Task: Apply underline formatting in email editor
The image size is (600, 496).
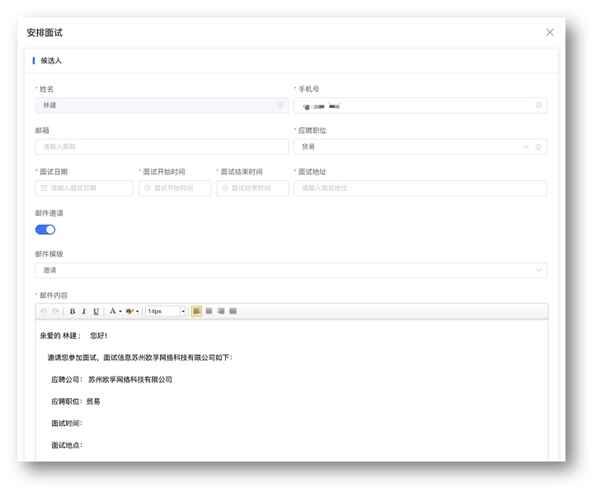Action: point(96,312)
